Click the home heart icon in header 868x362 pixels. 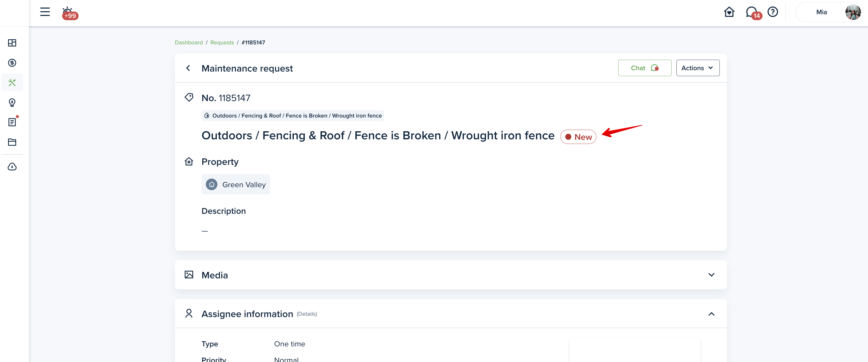[729, 12]
